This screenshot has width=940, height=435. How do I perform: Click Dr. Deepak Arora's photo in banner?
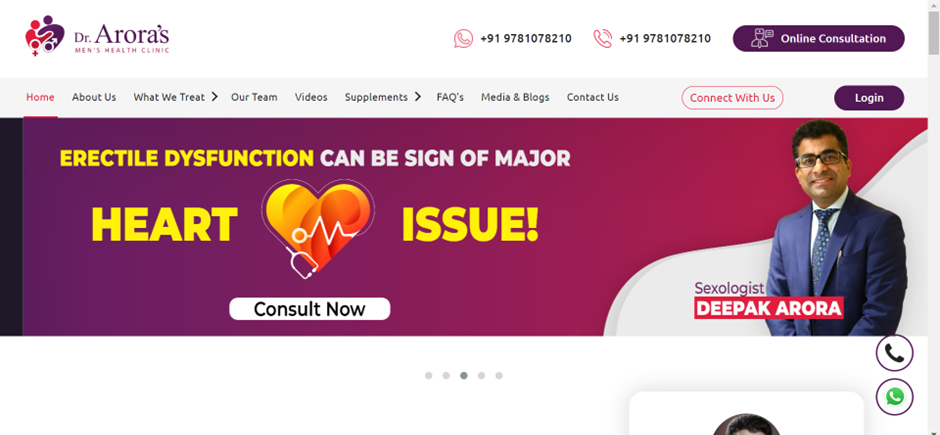pyautogui.click(x=836, y=227)
